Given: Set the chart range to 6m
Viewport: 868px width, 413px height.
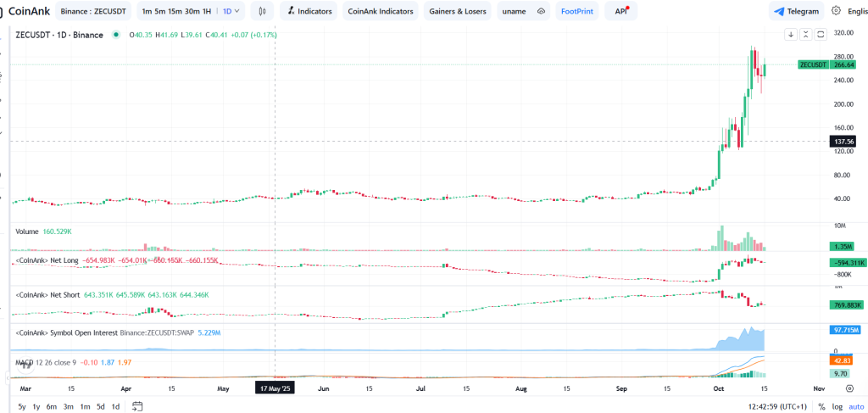Looking at the screenshot, I should pyautogui.click(x=52, y=406).
